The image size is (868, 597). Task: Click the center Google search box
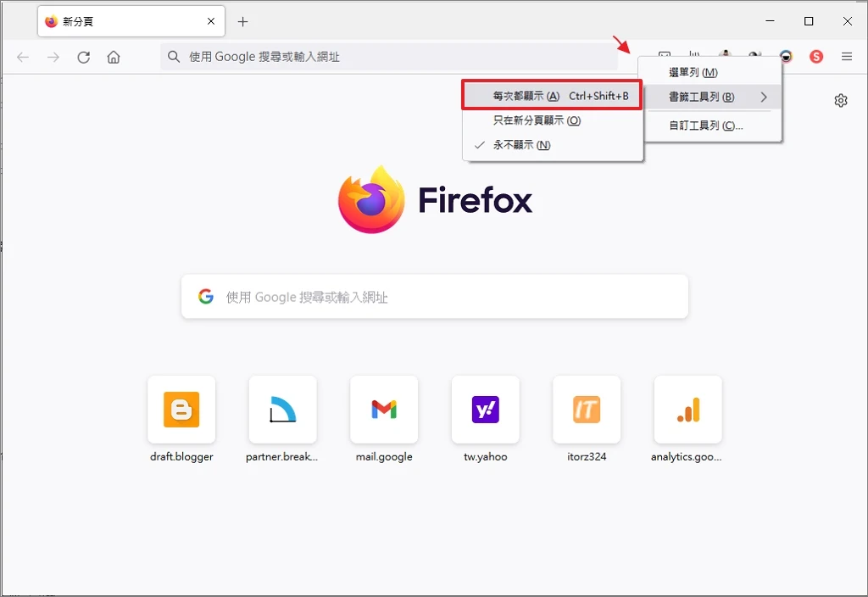(x=435, y=297)
